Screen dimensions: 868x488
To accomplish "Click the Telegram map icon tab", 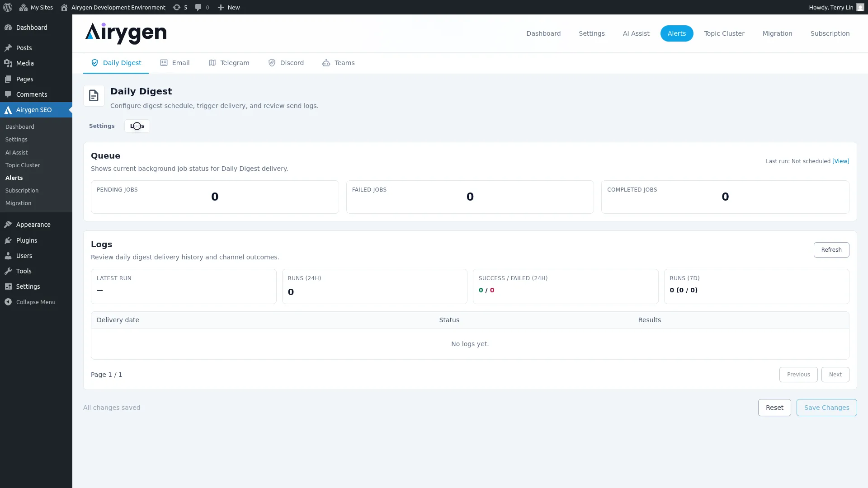I will 212,63.
